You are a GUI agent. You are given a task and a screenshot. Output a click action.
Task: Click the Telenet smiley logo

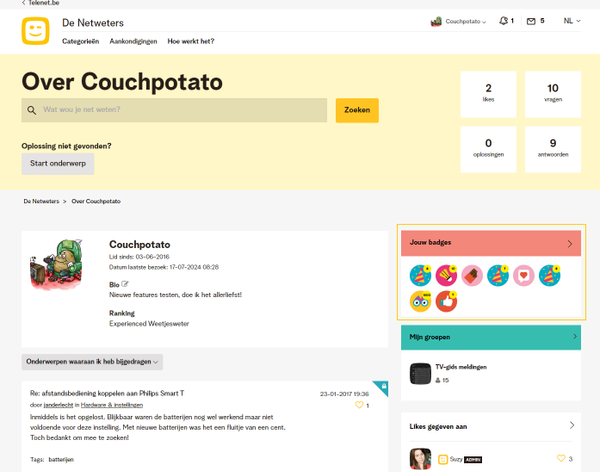35,31
